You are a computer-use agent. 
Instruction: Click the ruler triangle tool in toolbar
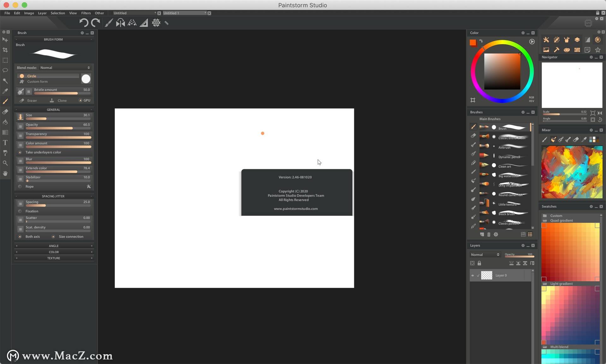144,23
